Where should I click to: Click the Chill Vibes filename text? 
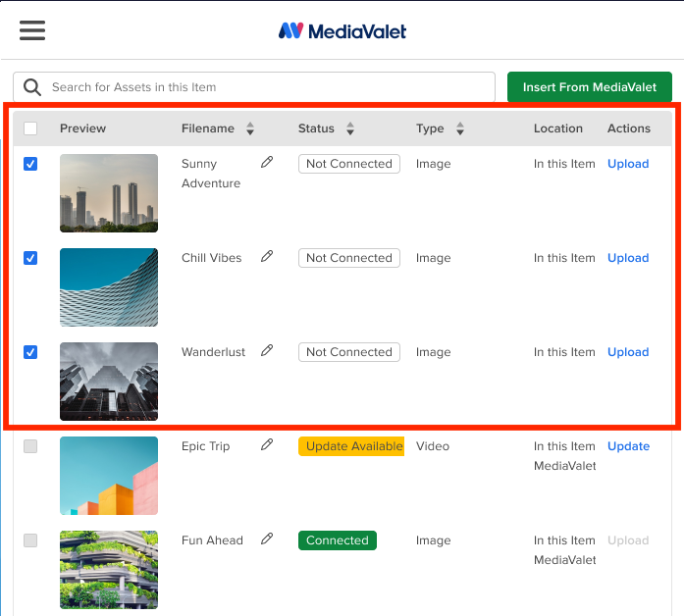(211, 258)
